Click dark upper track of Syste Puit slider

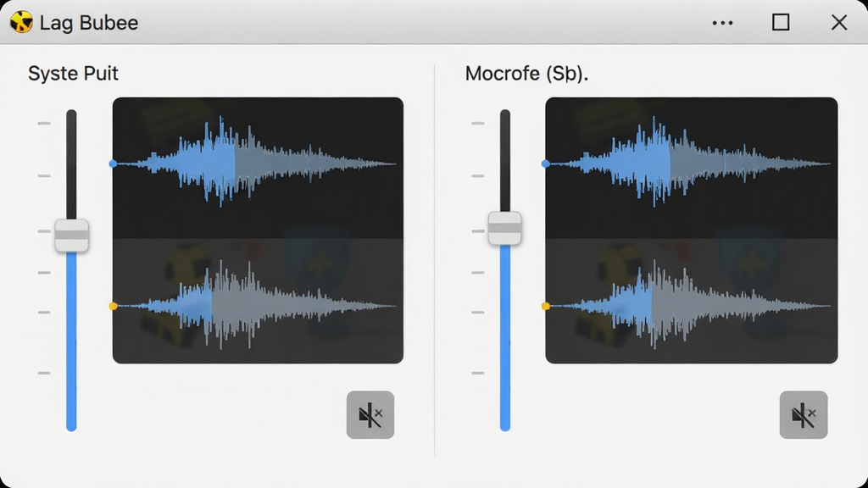point(71,164)
